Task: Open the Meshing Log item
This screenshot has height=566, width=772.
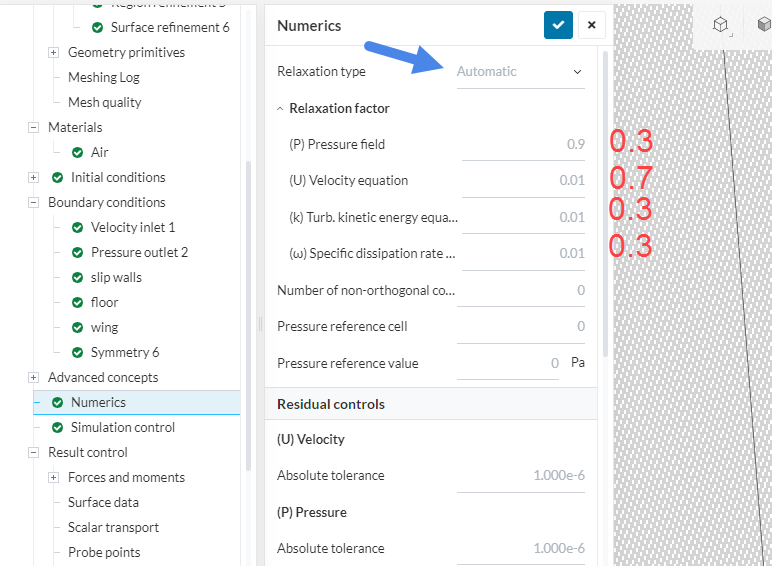Action: point(104,77)
